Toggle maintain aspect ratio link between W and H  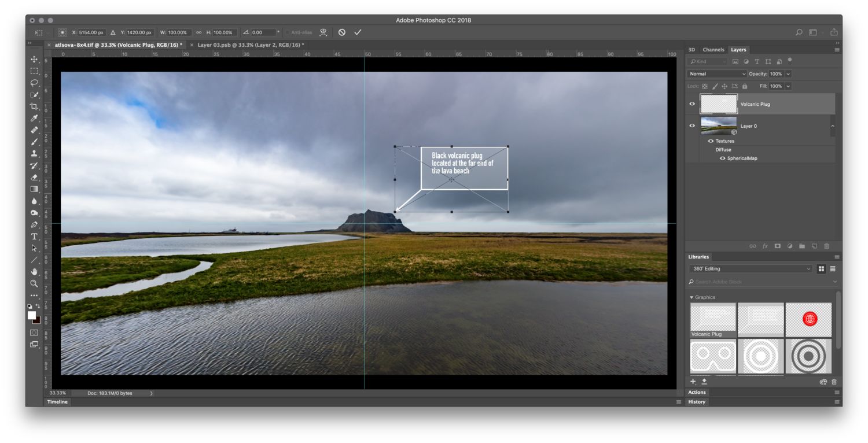199,32
